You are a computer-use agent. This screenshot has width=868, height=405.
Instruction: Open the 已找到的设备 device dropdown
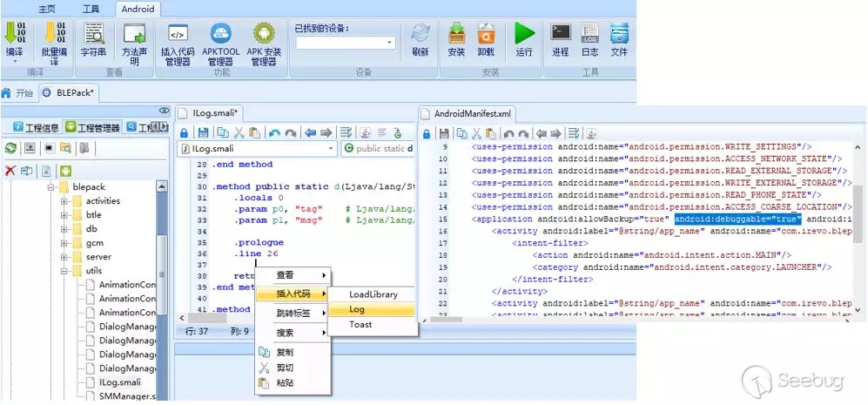tap(390, 43)
